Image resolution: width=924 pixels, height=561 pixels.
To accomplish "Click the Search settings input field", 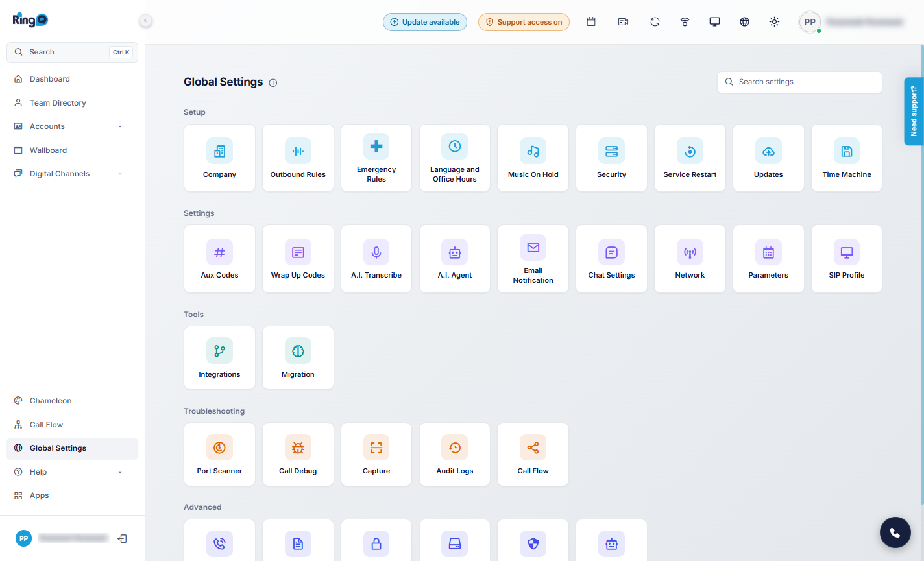I will point(799,82).
